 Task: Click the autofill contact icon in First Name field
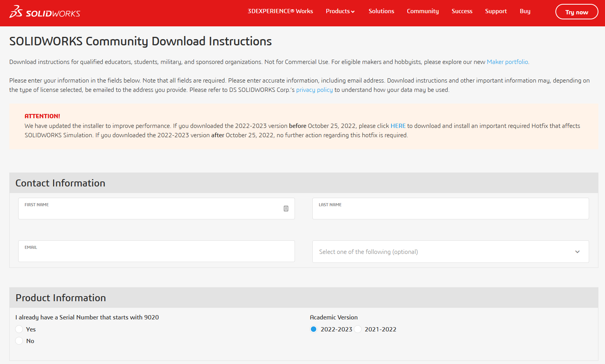[x=286, y=209]
